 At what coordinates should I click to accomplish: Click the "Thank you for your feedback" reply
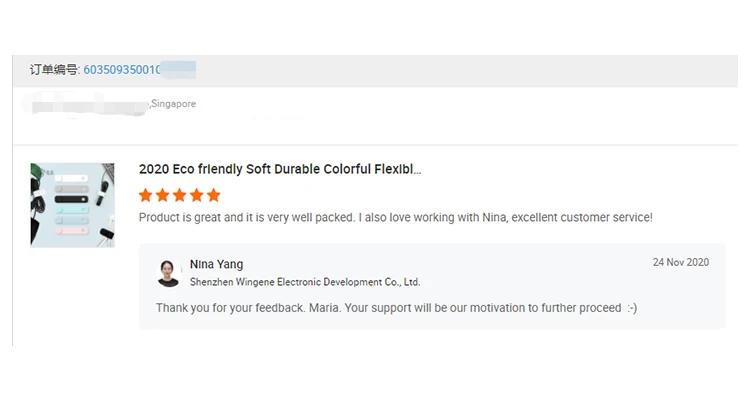point(396,308)
